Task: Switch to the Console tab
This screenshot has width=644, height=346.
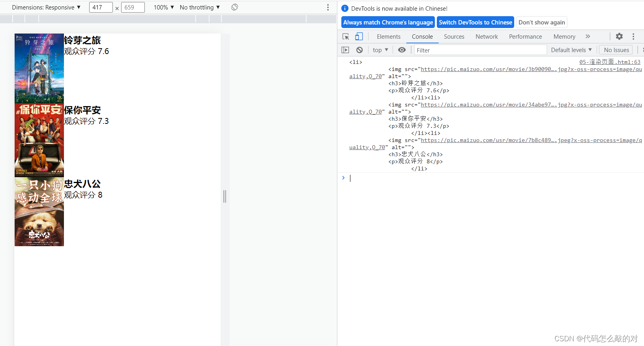Action: click(422, 37)
